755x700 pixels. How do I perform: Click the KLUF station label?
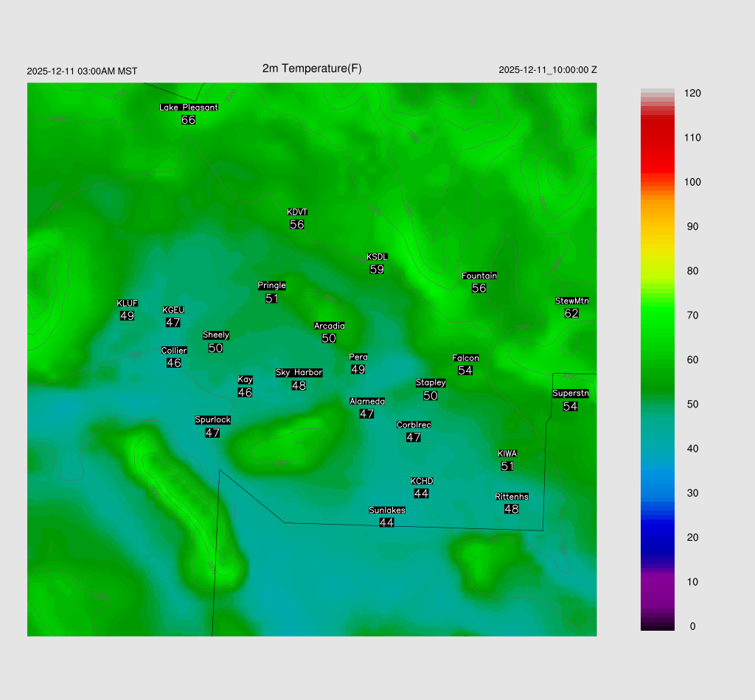[128, 303]
